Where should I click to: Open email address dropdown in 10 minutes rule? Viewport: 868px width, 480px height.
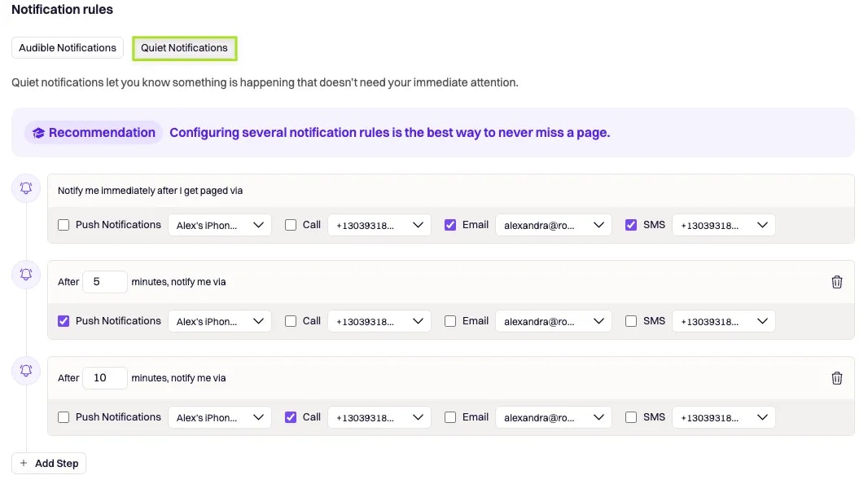(x=553, y=417)
